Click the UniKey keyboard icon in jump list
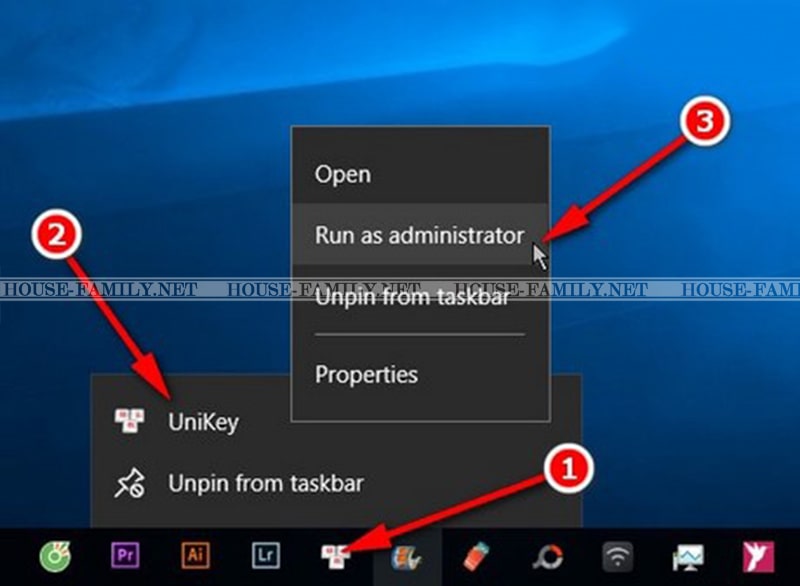Image resolution: width=800 pixels, height=586 pixels. [129, 421]
